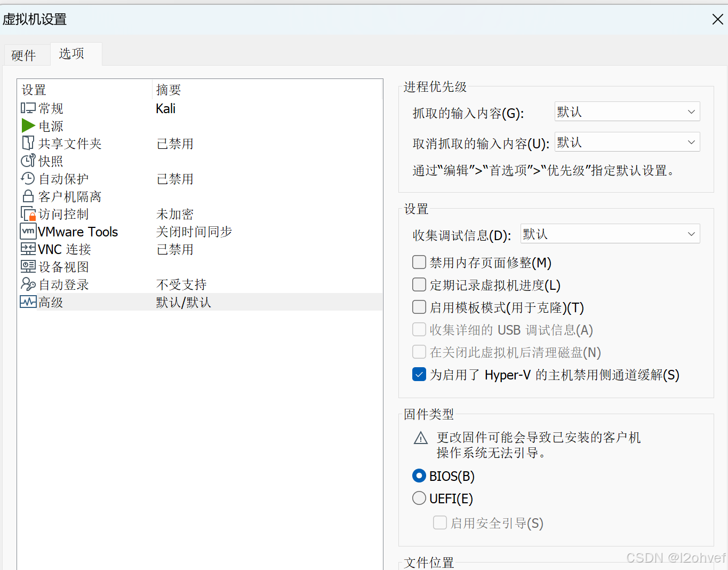The width and height of the screenshot is (728, 570).
Task: Enable 禁用内存页面修整(M) checkbox
Action: (419, 262)
